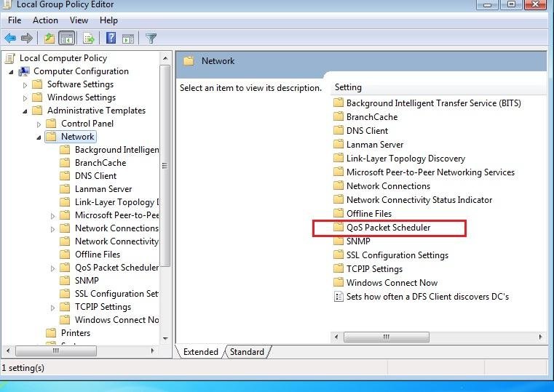Screen dimensions: 554x392
Task: Click DFS Client setting document icon
Action: point(339,297)
